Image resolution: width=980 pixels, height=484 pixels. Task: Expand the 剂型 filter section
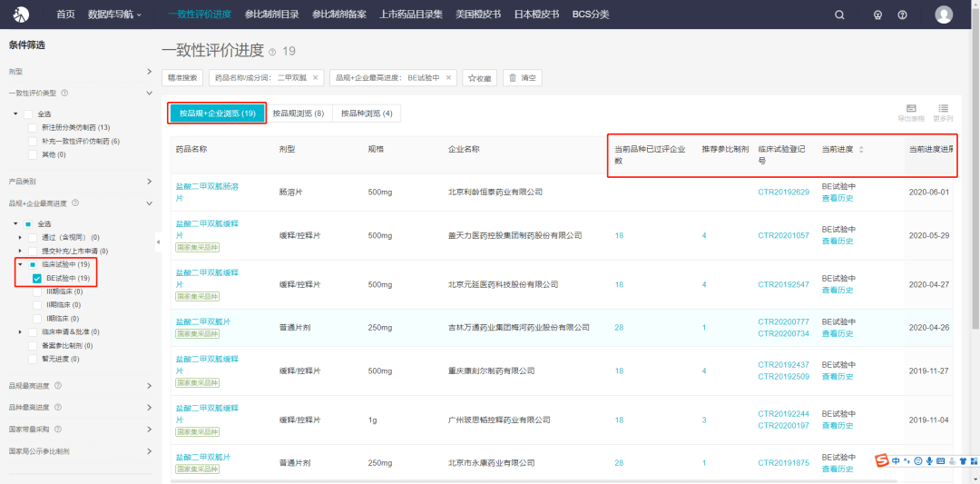(x=149, y=71)
